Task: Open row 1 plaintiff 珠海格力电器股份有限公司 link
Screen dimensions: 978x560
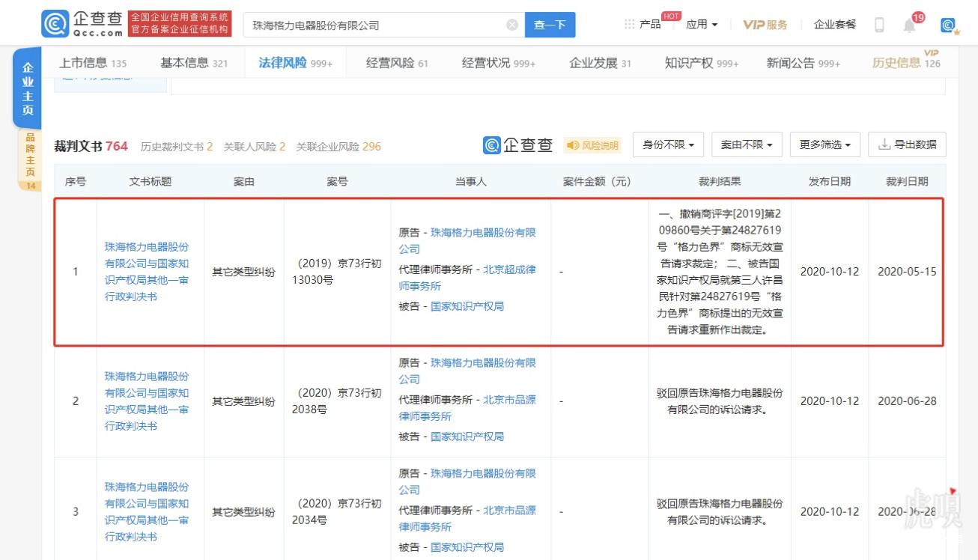Action: (x=467, y=240)
